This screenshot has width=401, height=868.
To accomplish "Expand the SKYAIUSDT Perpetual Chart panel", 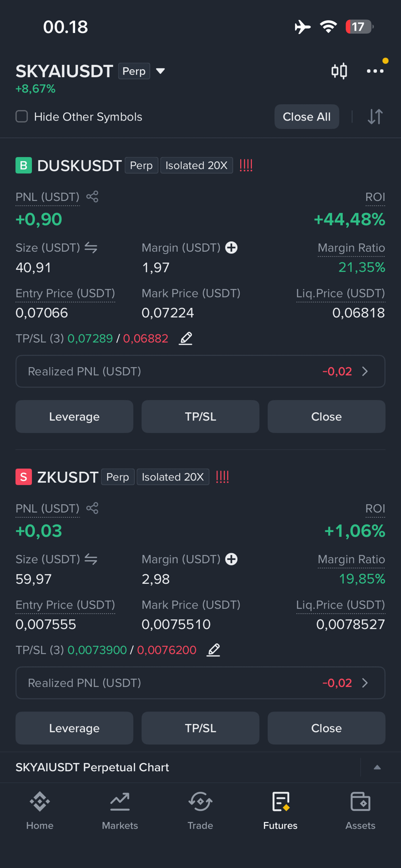I will coord(377,767).
